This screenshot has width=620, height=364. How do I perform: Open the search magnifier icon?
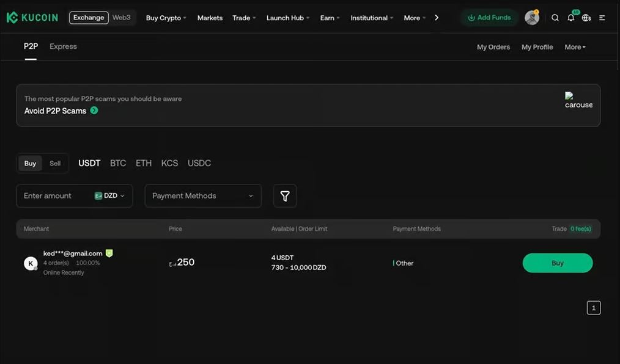[x=555, y=18]
